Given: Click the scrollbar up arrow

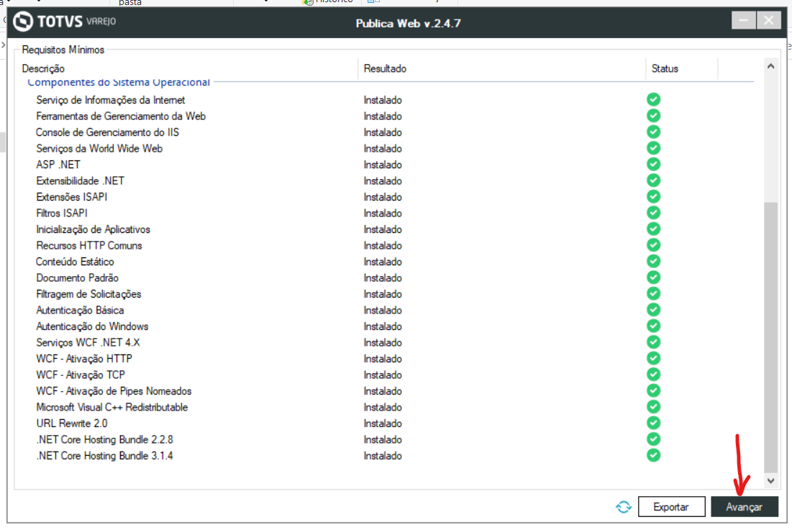Looking at the screenshot, I should [x=770, y=66].
